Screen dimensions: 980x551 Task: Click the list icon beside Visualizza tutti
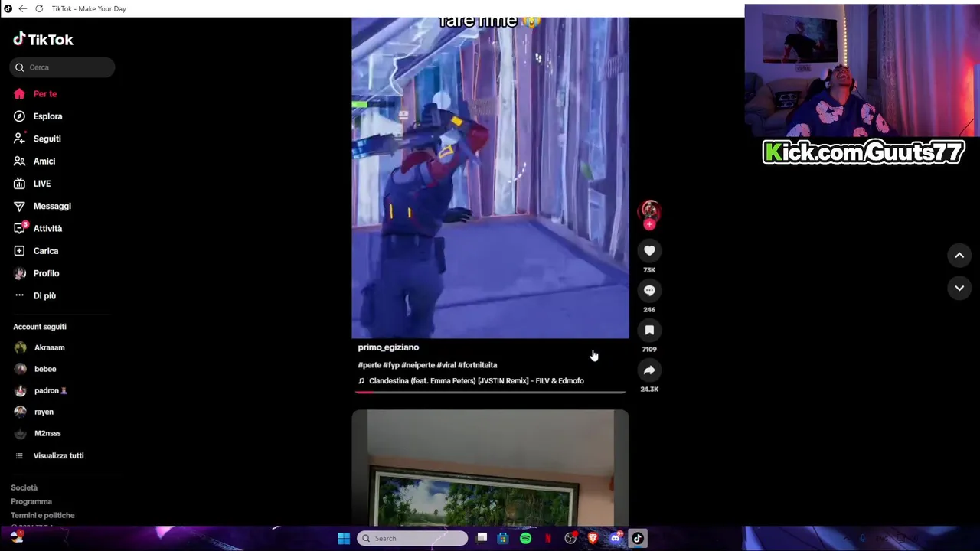click(x=19, y=455)
